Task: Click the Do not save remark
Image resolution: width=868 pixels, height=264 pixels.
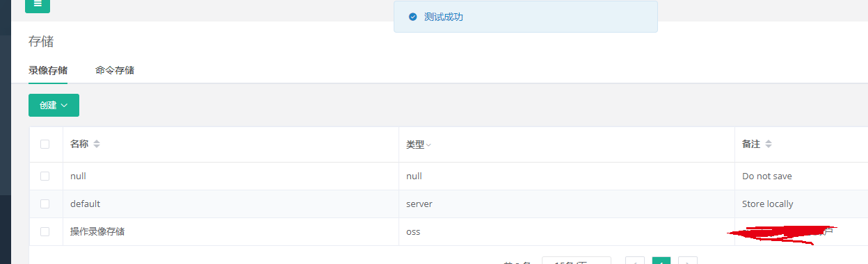Action: point(767,176)
